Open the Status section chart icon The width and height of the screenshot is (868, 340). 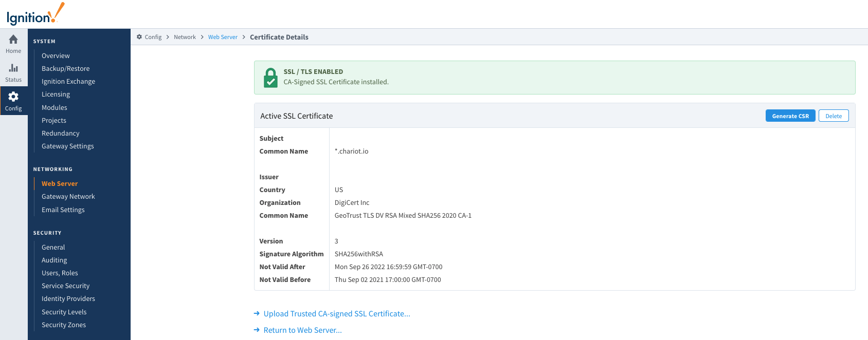13,68
